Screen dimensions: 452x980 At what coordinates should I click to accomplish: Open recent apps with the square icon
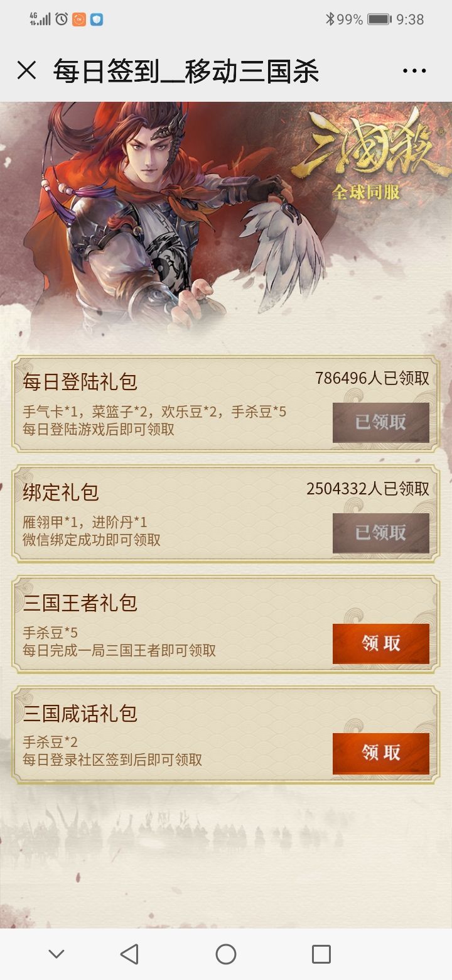pos(321,954)
